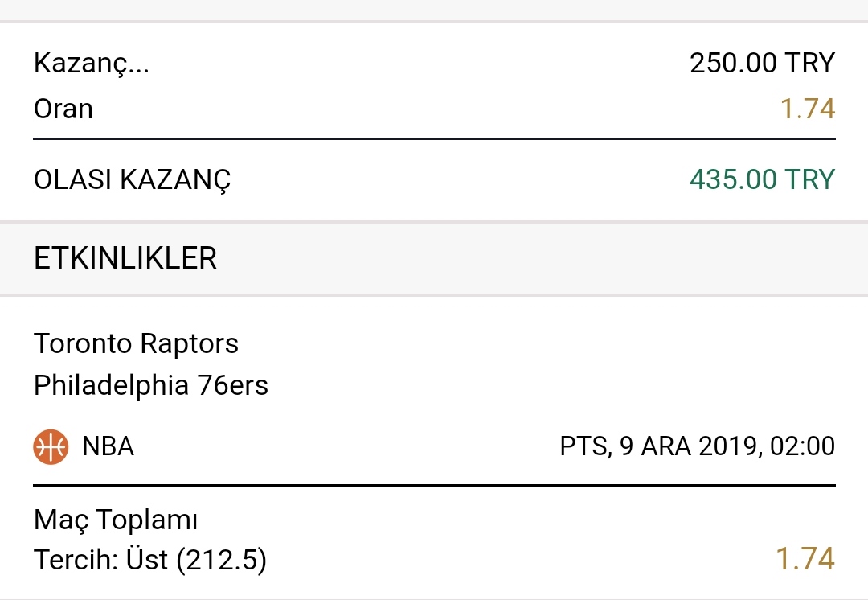Tap the gold 1.74 total odds value
Screen dimensions: 868x600
point(808,109)
